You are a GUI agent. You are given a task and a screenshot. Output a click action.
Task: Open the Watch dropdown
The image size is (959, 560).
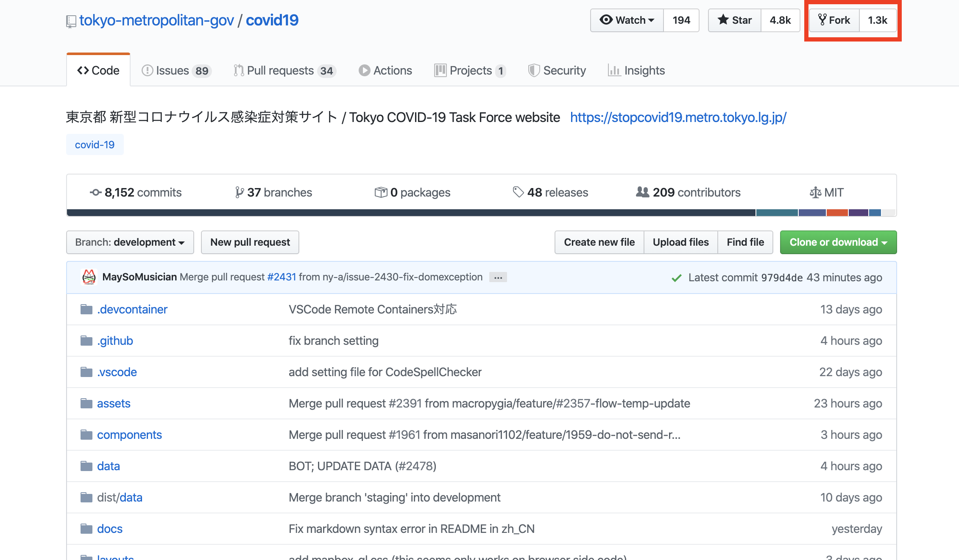(627, 20)
